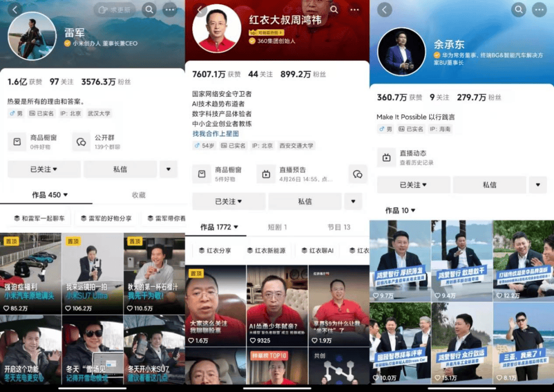
Task: Switch to 节目 13 tab
Action: (339, 227)
